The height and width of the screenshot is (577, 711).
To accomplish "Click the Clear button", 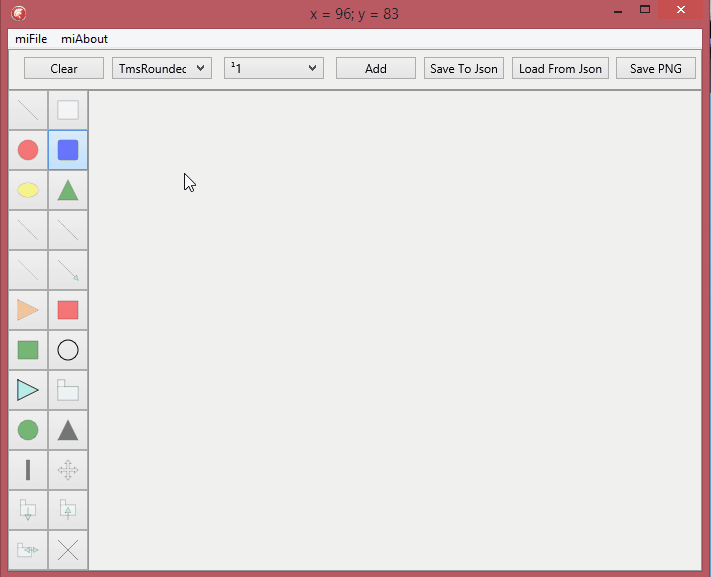I will tap(64, 68).
